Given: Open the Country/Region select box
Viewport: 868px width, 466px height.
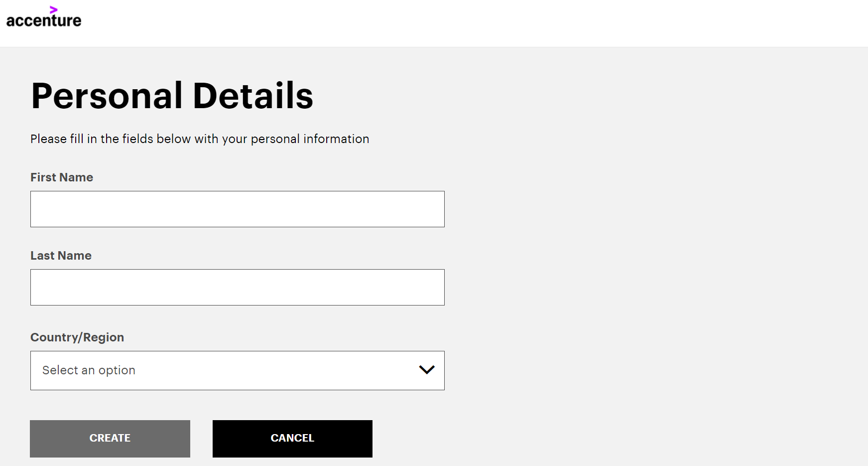Looking at the screenshot, I should [238, 370].
